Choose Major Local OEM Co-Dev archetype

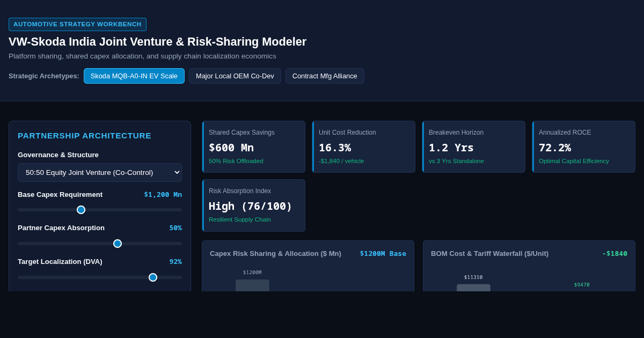point(235,76)
